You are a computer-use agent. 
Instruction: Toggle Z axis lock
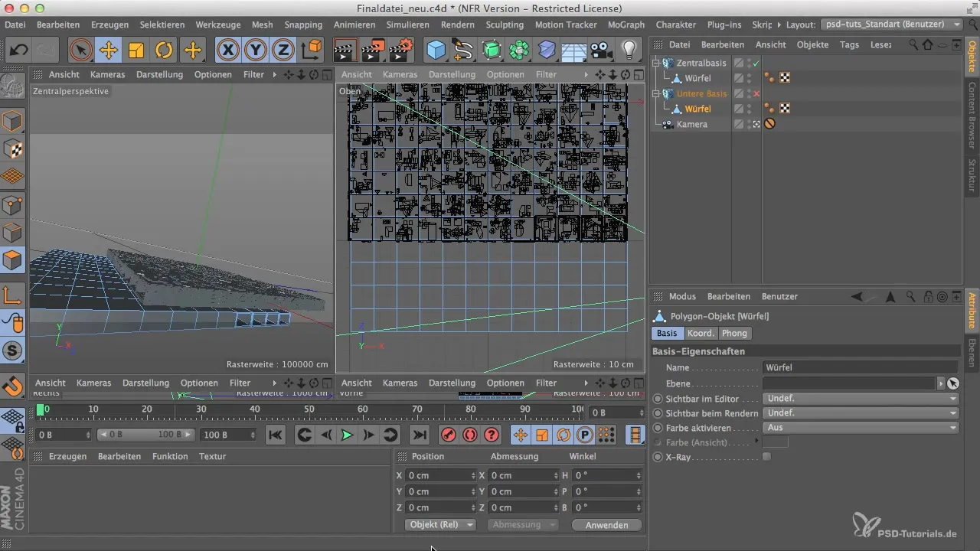[x=283, y=51]
